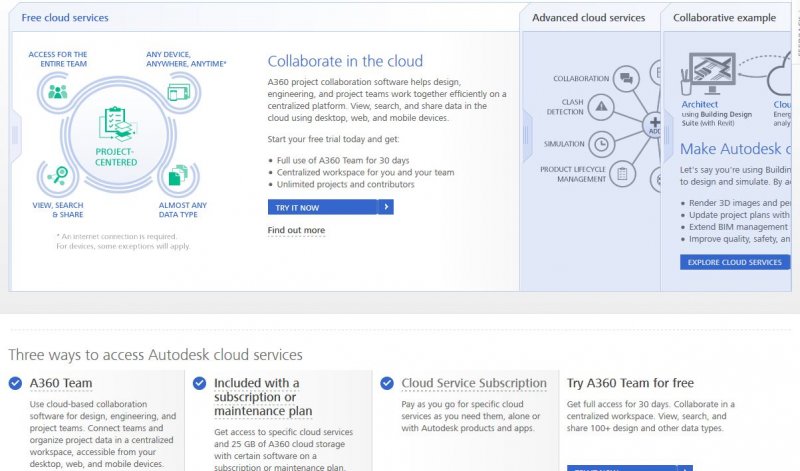Click the Access for the entire team icon

[x=58, y=92]
